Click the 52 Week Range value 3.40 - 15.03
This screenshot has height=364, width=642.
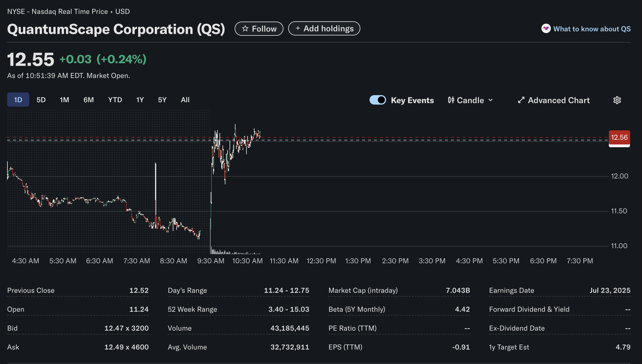point(289,309)
